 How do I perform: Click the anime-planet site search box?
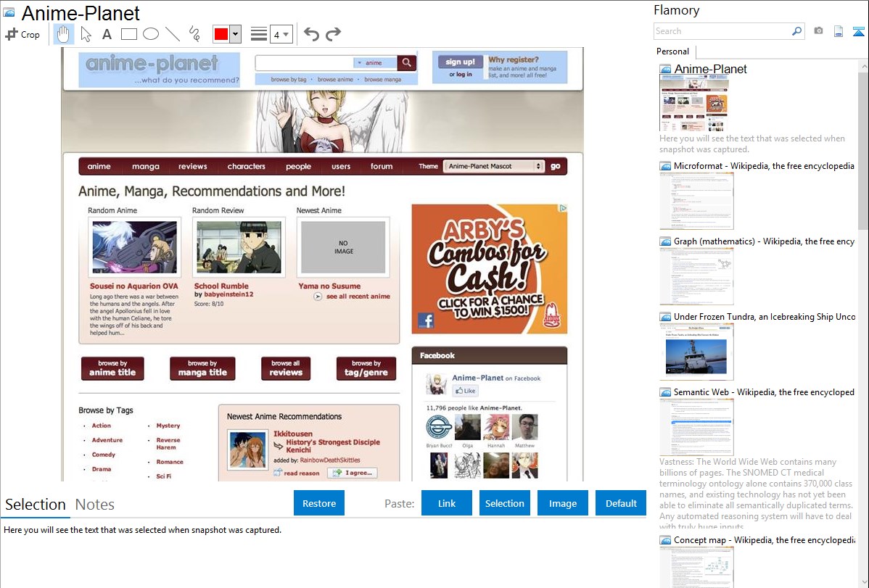pyautogui.click(x=304, y=62)
